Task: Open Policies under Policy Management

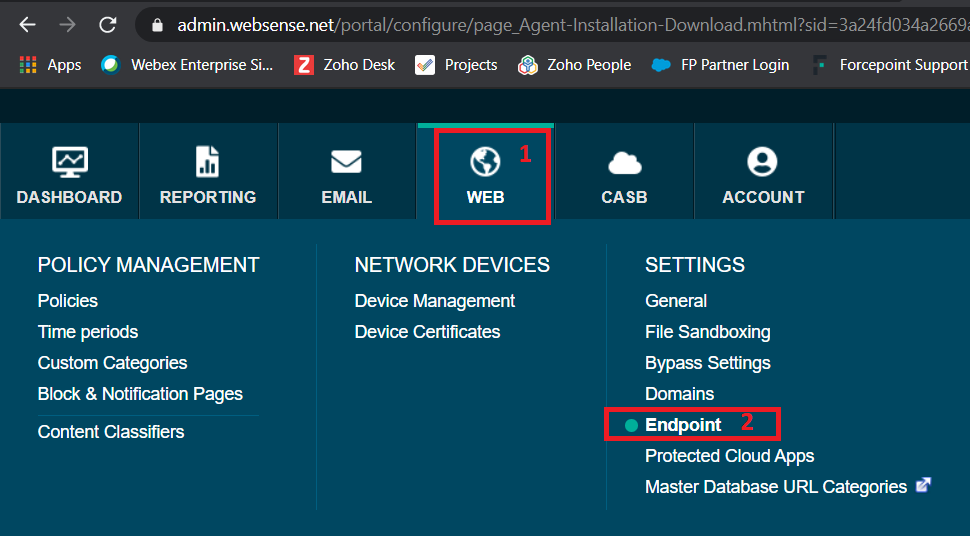Action: click(67, 301)
